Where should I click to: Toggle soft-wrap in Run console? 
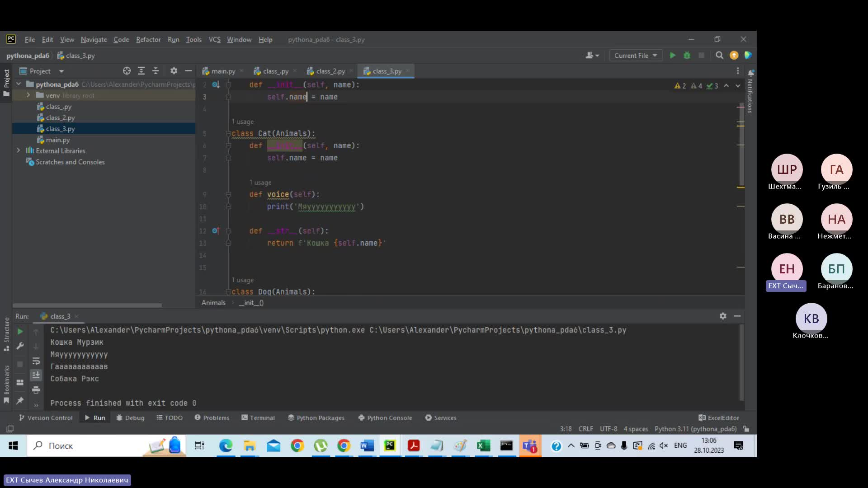click(x=36, y=361)
